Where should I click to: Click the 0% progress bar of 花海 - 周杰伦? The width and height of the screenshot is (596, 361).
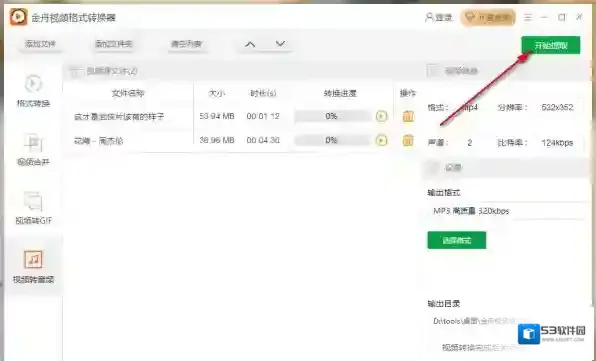pyautogui.click(x=332, y=141)
